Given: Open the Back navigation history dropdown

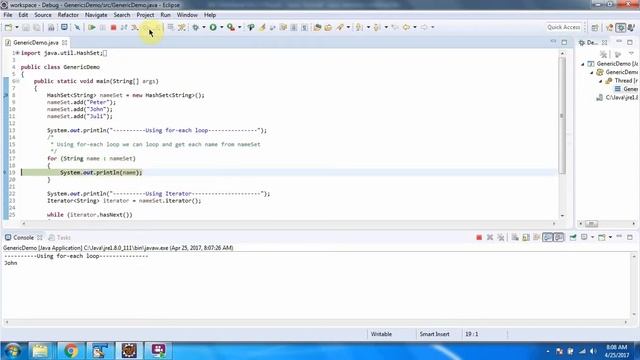Looking at the screenshot, I should 415,27.
